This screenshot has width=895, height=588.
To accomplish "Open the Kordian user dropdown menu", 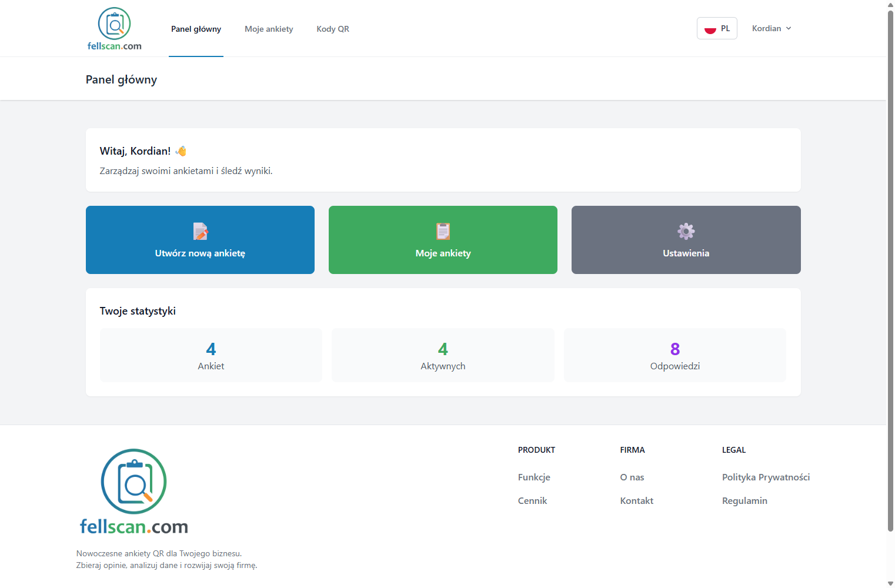I will click(x=771, y=28).
